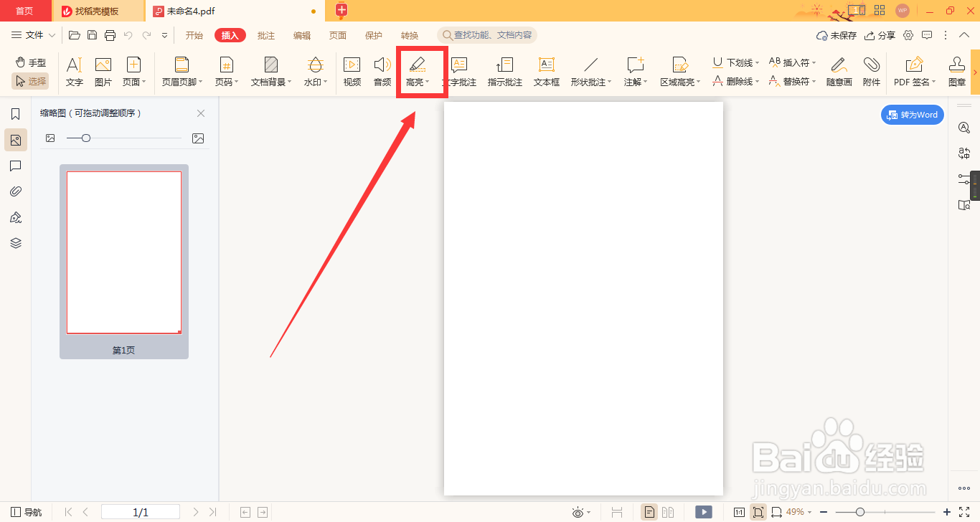The width and height of the screenshot is (980, 522).
Task: Click the 转为Word convert button
Action: click(913, 115)
